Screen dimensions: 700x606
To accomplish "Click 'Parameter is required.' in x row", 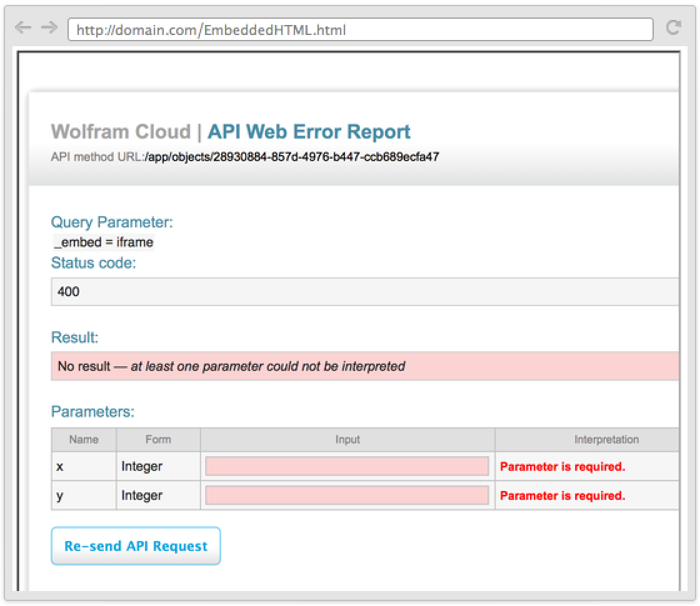I will click(562, 467).
